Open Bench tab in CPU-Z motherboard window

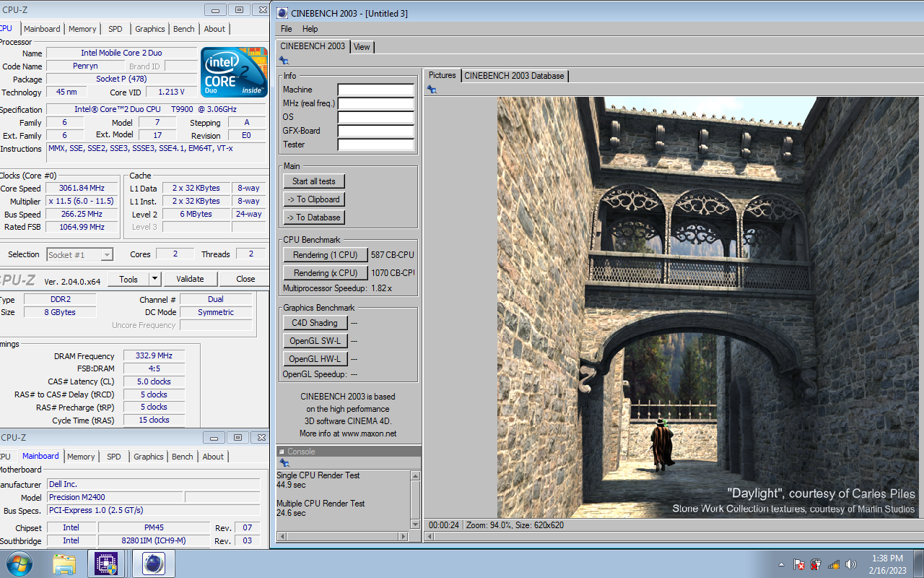click(x=183, y=457)
